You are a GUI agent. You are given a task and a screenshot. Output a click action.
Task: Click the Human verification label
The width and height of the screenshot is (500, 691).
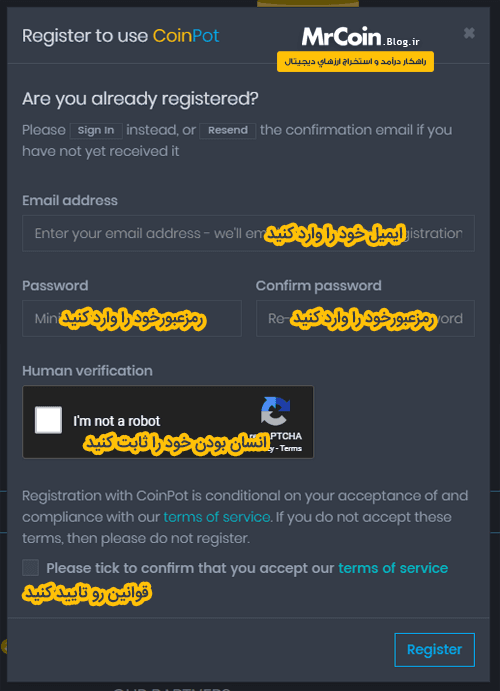pyautogui.click(x=87, y=371)
